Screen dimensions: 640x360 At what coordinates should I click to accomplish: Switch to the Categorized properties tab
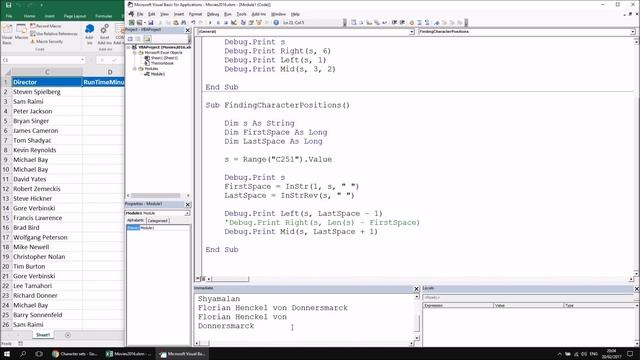(x=158, y=220)
